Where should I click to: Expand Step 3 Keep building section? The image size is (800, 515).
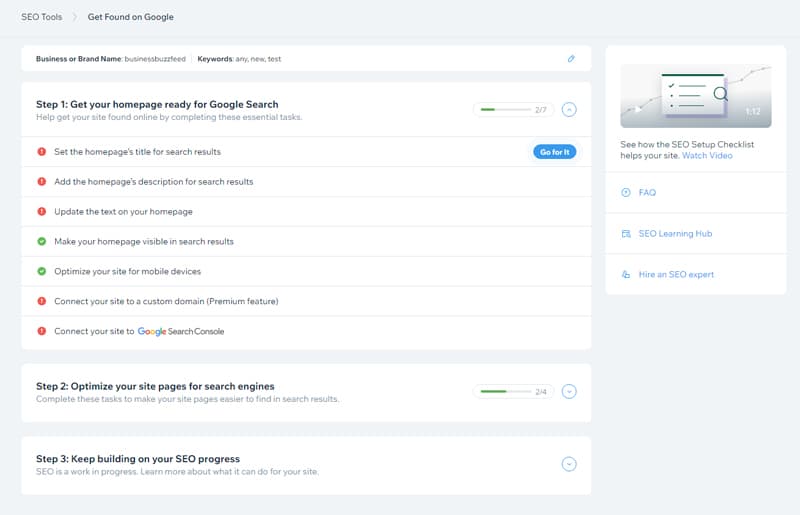pos(569,464)
